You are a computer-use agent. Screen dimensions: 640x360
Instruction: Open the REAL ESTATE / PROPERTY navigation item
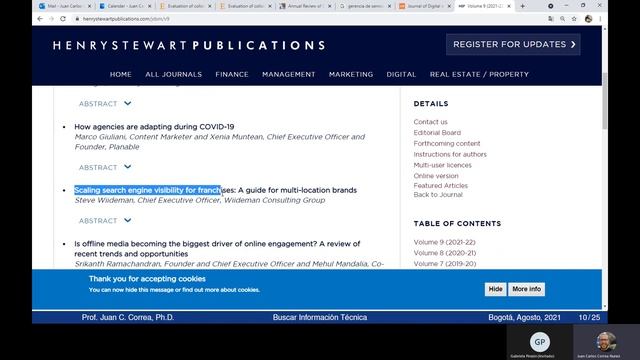(479, 74)
